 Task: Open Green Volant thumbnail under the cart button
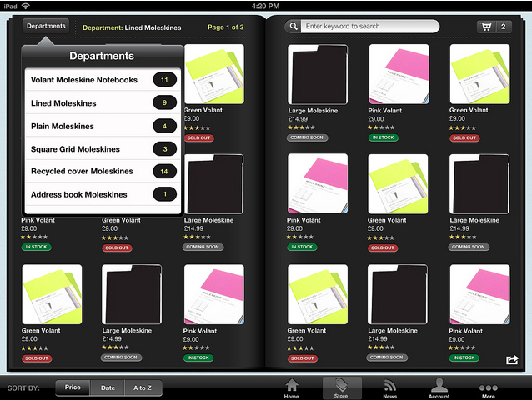point(479,74)
